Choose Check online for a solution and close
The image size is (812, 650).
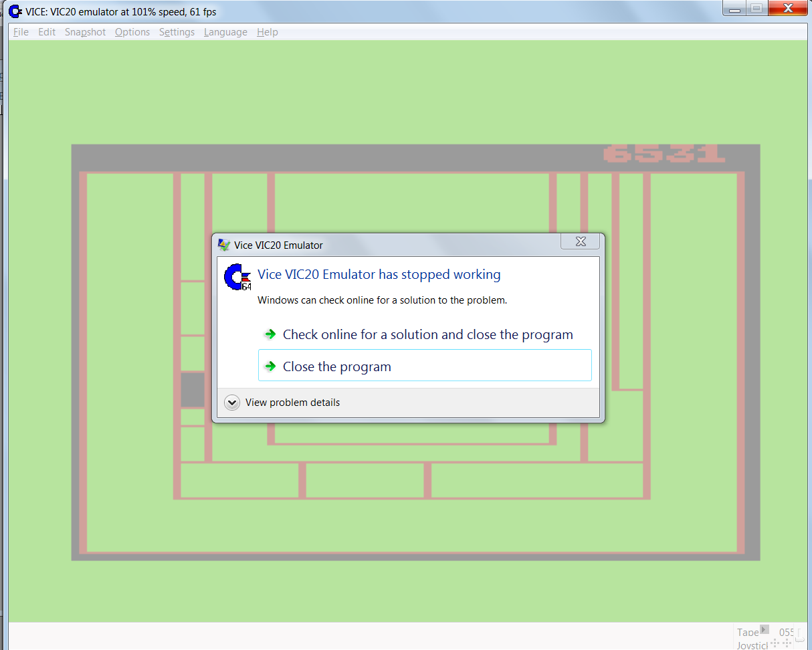click(425, 334)
